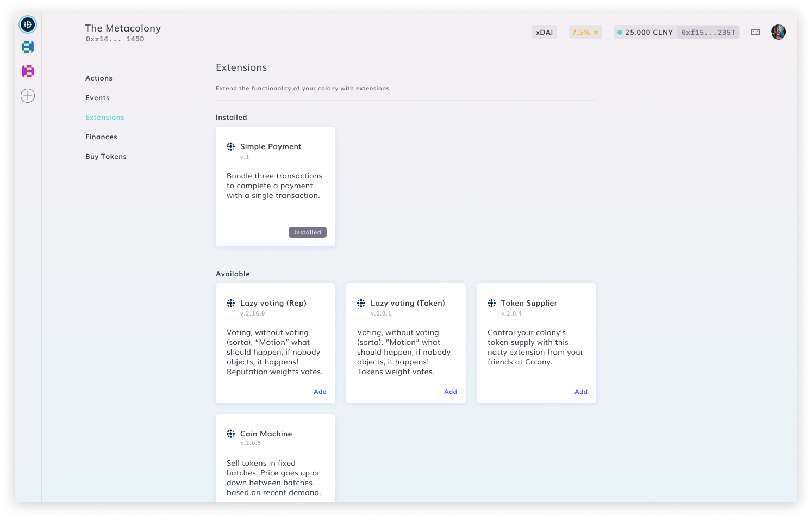Click The Metacolony title
Viewport: 812px width, 519px height.
[123, 28]
